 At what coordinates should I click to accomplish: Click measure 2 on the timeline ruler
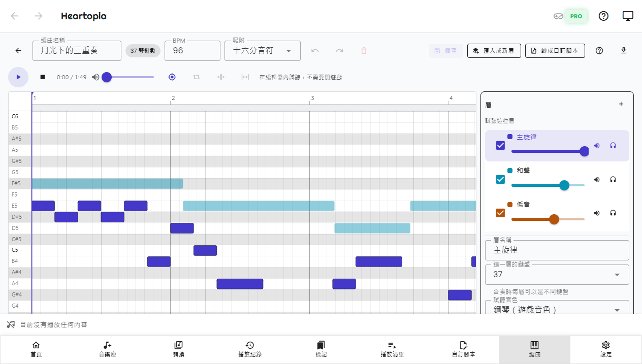173,98
